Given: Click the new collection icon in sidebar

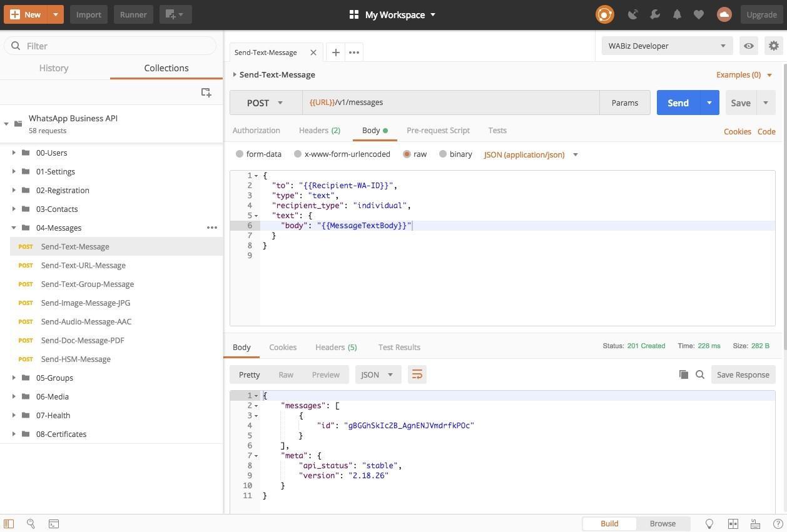Looking at the screenshot, I should coord(206,93).
